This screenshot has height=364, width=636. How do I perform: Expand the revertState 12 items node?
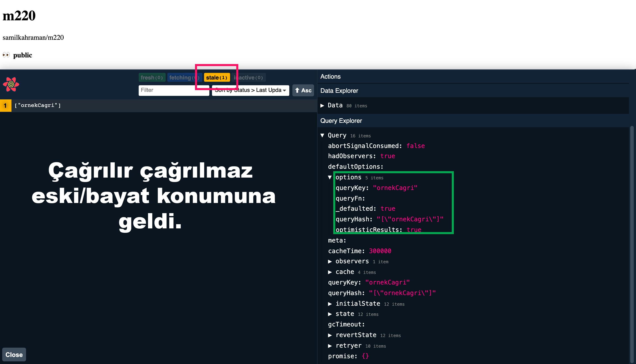tap(364, 335)
